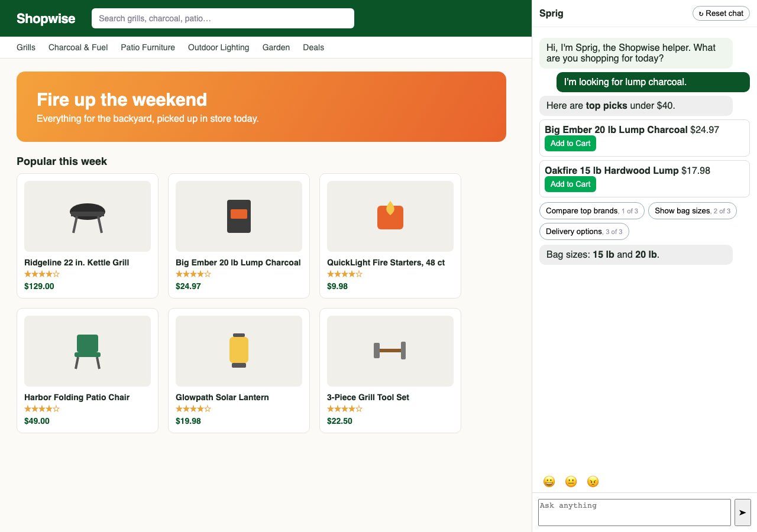The image size is (757, 532).
Task: Click the Harbor Folding Patio Chair star rating
Action: 42,409
